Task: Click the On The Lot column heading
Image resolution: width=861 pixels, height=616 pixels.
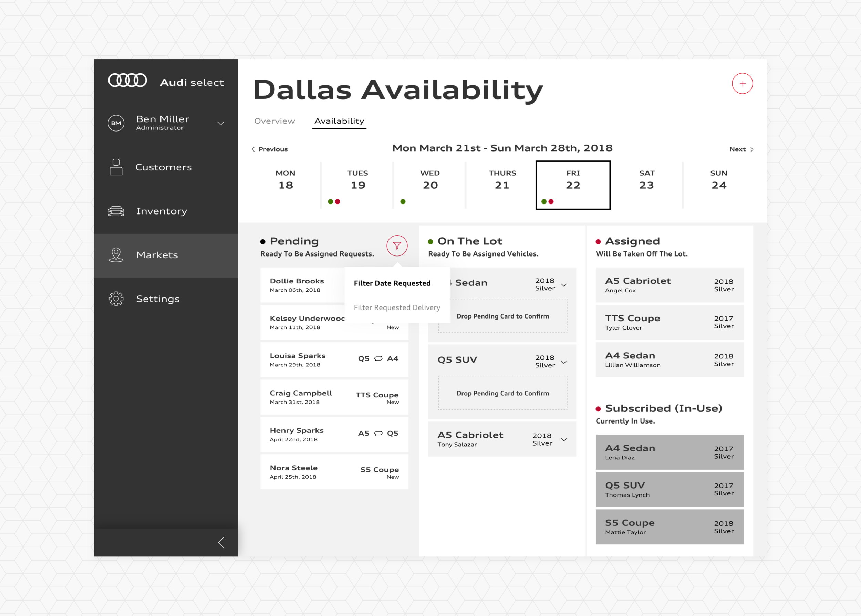Action: pos(470,241)
